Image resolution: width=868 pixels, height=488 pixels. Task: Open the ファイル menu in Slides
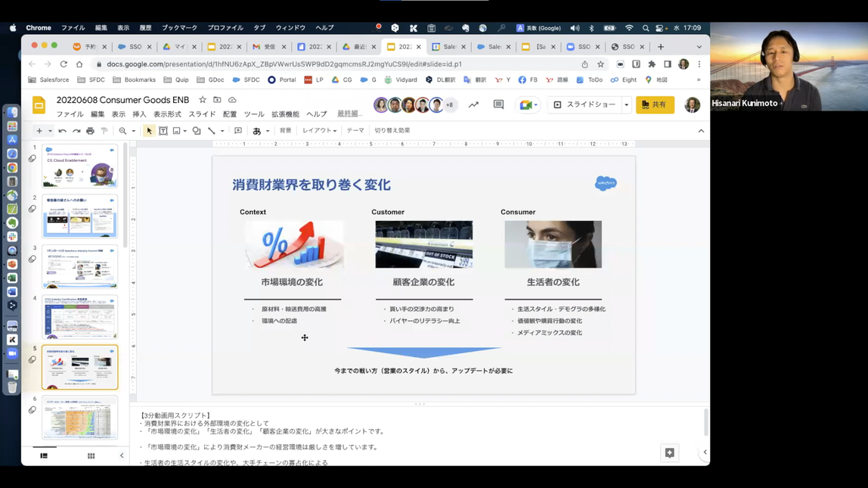[x=70, y=114]
